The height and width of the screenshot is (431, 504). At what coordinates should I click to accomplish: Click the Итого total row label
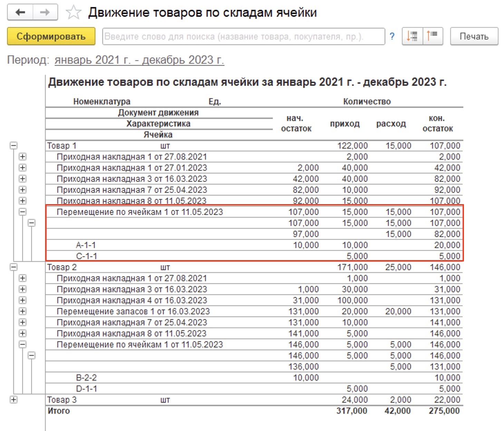(59, 411)
